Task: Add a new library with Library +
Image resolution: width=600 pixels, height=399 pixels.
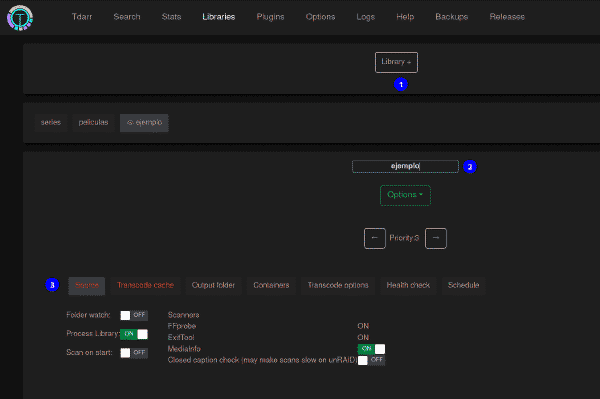Action: [x=396, y=62]
